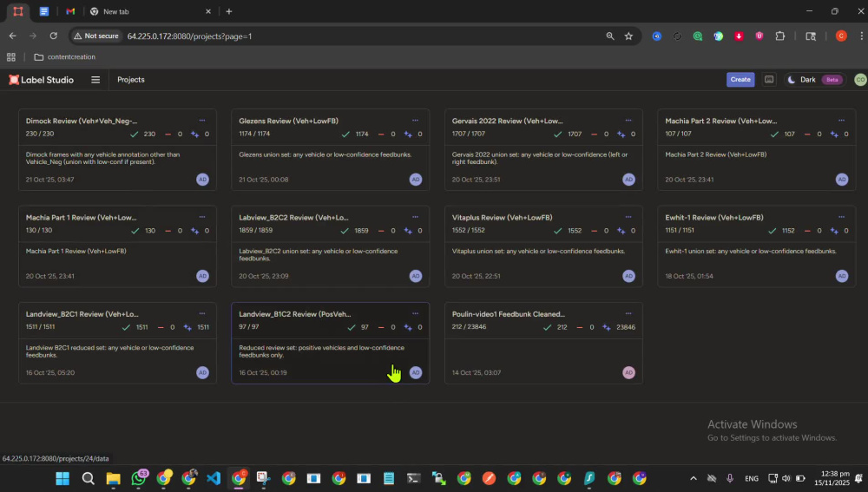Viewport: 868px width, 492px height.
Task: Open the hamburger sidebar menu
Action: (x=95, y=80)
